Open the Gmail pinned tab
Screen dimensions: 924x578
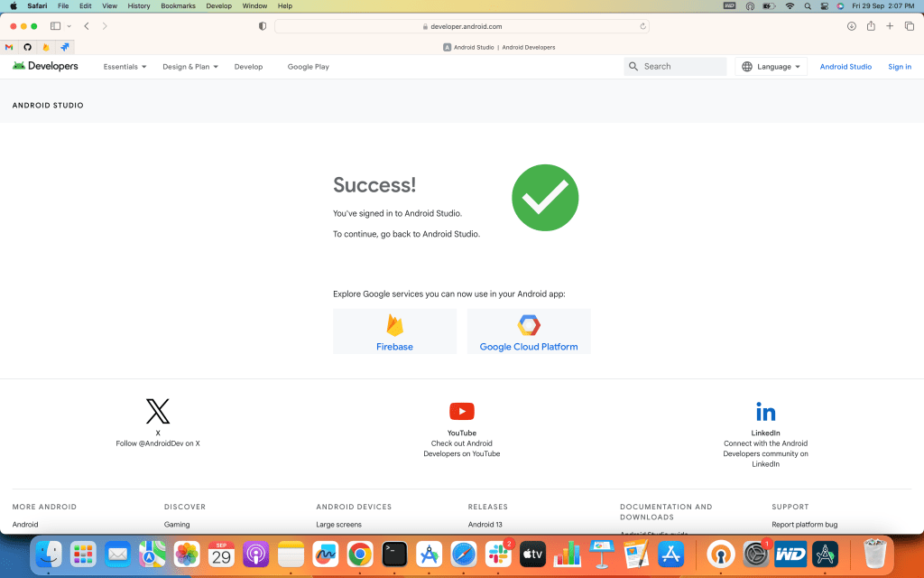9,47
